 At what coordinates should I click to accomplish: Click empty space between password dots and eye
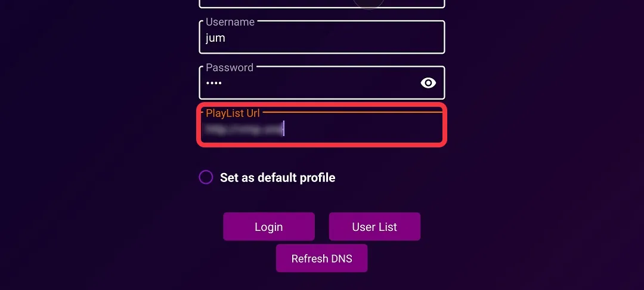320,83
